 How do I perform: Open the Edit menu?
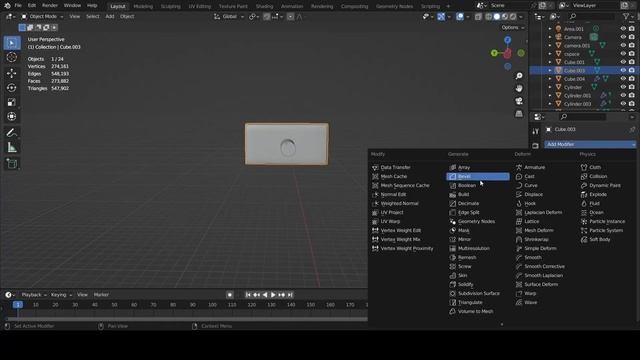31,6
